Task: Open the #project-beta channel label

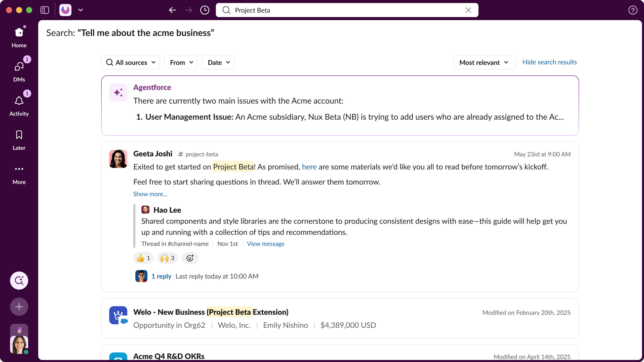Action: coord(198,154)
